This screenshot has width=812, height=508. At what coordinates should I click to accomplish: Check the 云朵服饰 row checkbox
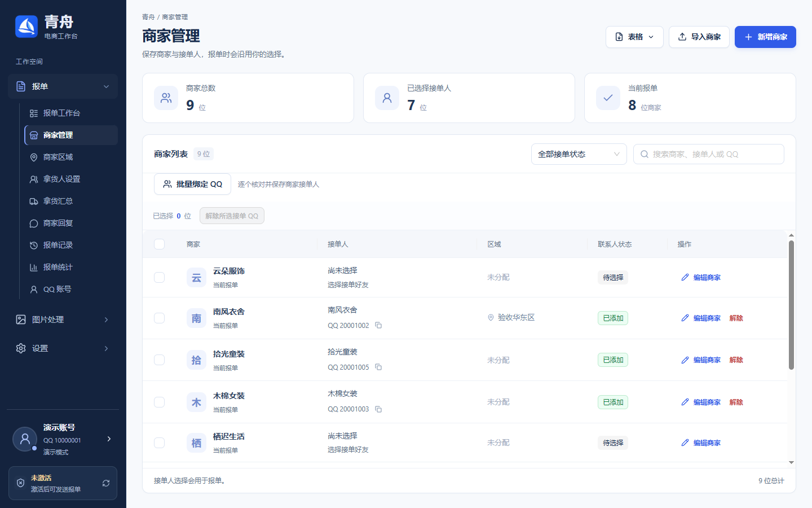(x=160, y=278)
